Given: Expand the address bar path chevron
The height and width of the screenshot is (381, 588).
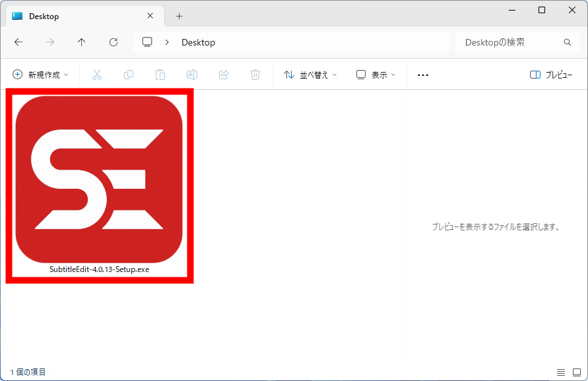Looking at the screenshot, I should click(x=167, y=42).
